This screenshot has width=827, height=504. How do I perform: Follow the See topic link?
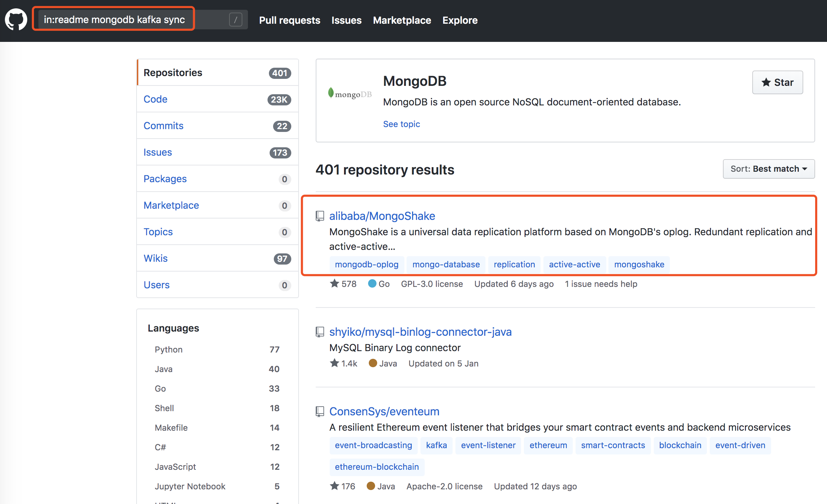[401, 124]
